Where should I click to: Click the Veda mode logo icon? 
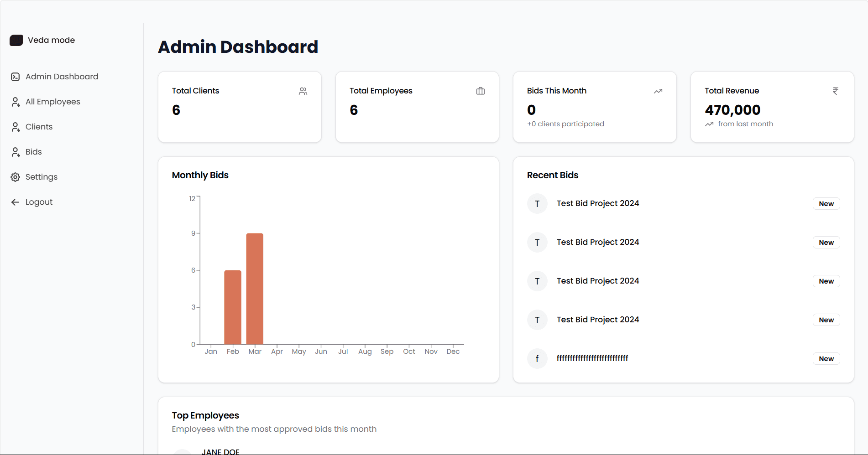(16, 40)
